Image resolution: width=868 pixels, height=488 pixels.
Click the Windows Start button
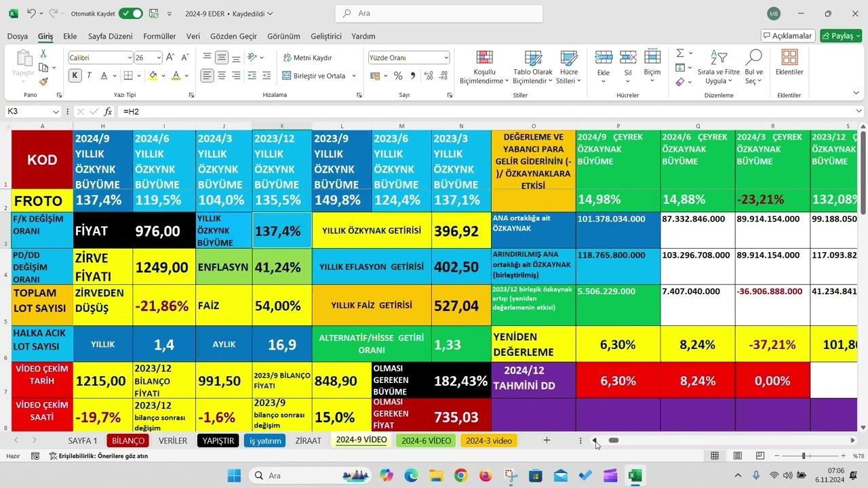[234, 476]
